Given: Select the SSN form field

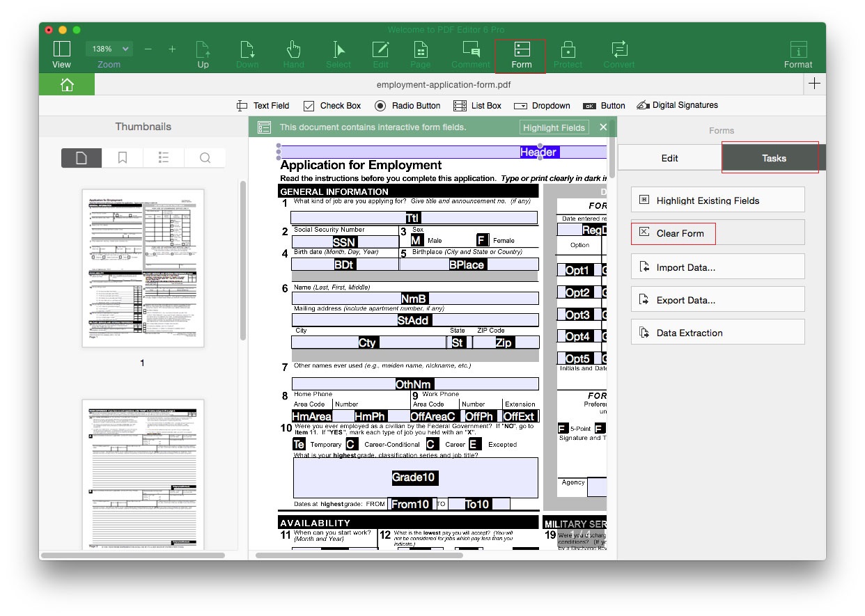Looking at the screenshot, I should click(345, 242).
